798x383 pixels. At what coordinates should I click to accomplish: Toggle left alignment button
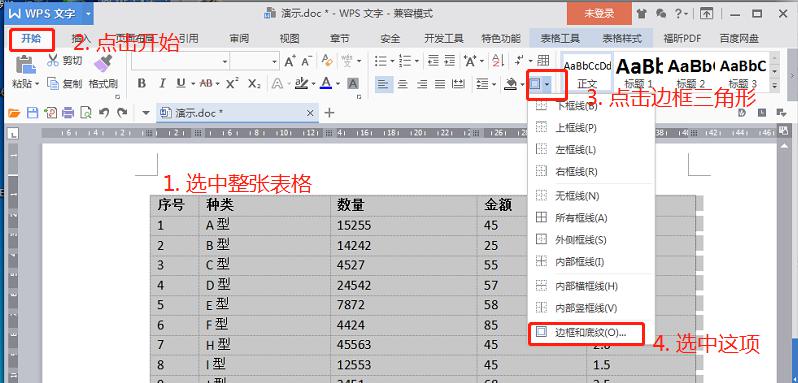click(x=384, y=84)
